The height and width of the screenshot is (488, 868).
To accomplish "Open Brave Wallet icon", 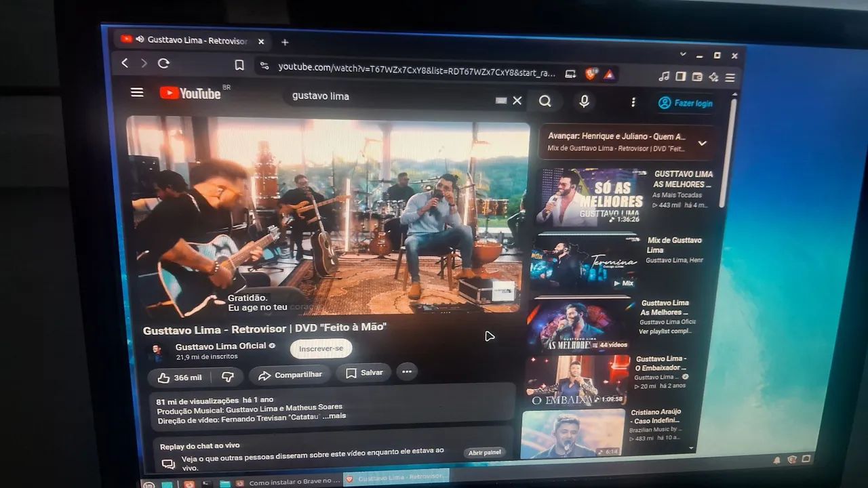I will coord(697,77).
